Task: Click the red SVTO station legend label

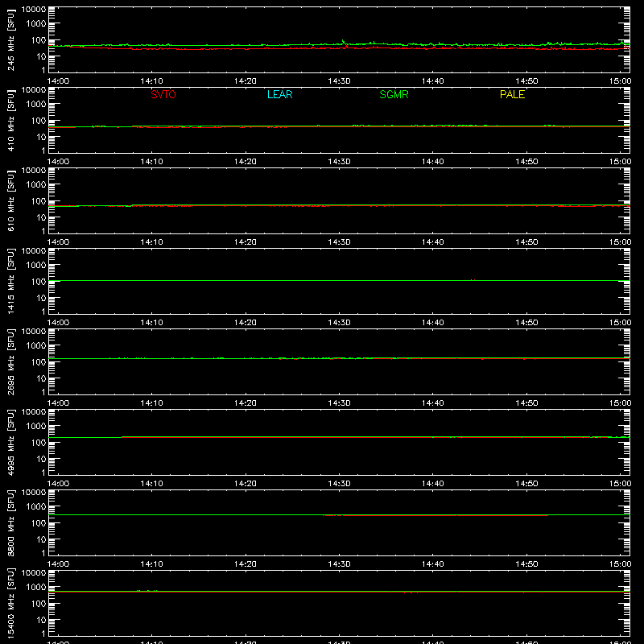Action: pos(163,94)
